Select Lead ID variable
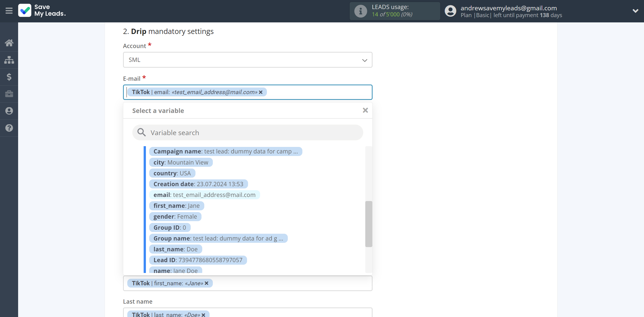Screen dimensions: 644x317 click(x=198, y=260)
